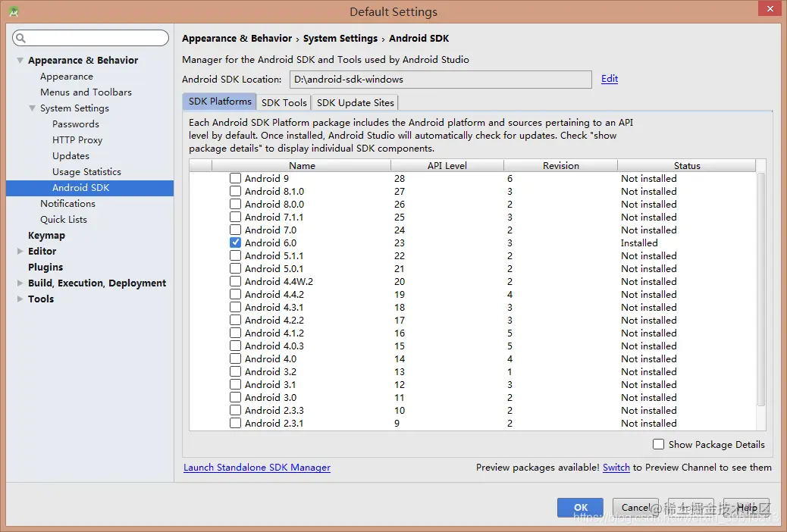Select Updates in the settings tree

[71, 156]
